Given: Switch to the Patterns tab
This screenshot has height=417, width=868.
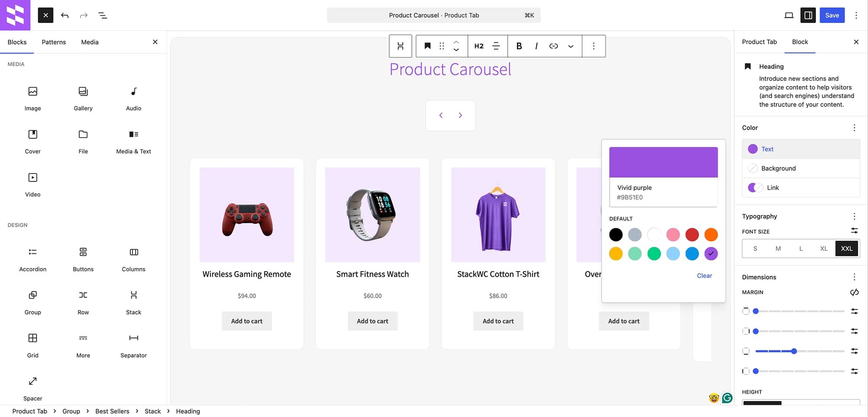Looking at the screenshot, I should [54, 42].
